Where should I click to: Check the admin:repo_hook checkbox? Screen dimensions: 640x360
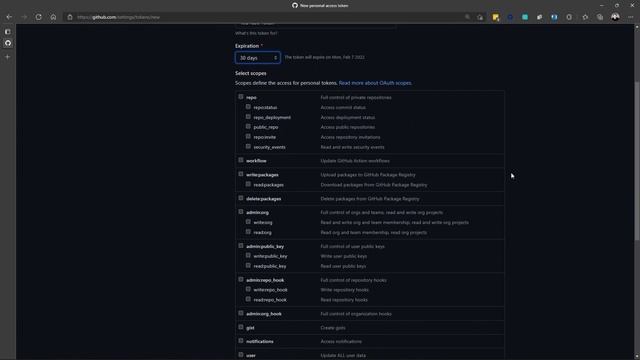(241, 279)
